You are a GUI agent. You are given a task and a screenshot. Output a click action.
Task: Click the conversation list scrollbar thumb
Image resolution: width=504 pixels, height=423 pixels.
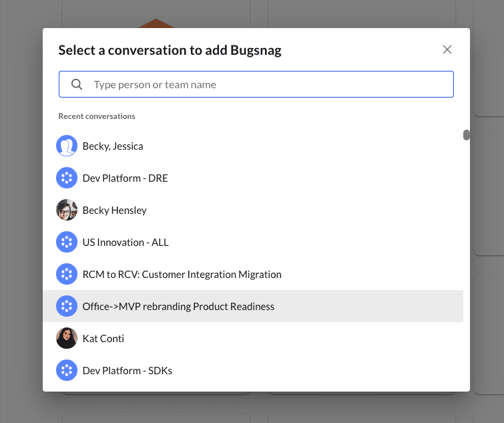tap(466, 135)
